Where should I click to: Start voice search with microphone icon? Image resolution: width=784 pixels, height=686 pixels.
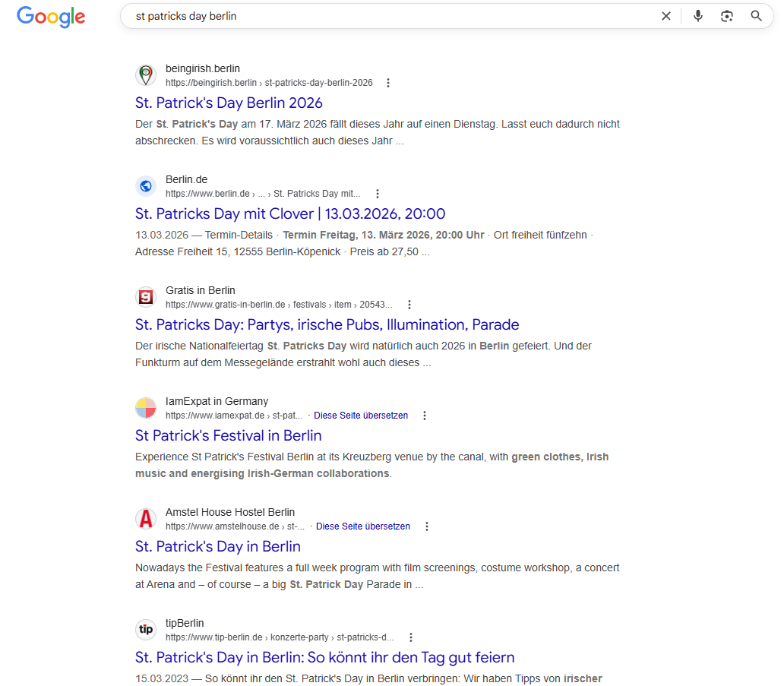(x=698, y=16)
